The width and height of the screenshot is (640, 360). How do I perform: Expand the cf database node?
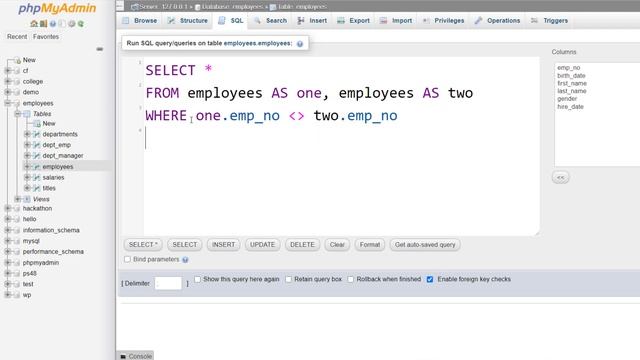tap(7, 71)
